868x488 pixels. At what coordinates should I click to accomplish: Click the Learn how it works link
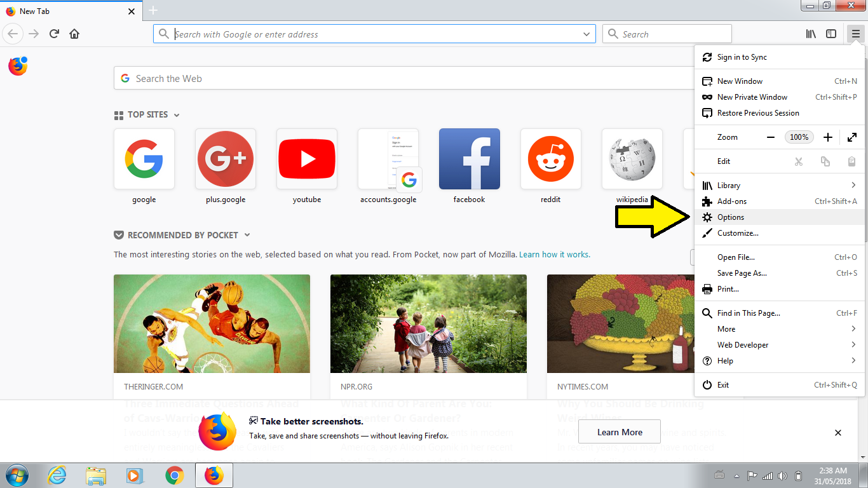pos(555,255)
